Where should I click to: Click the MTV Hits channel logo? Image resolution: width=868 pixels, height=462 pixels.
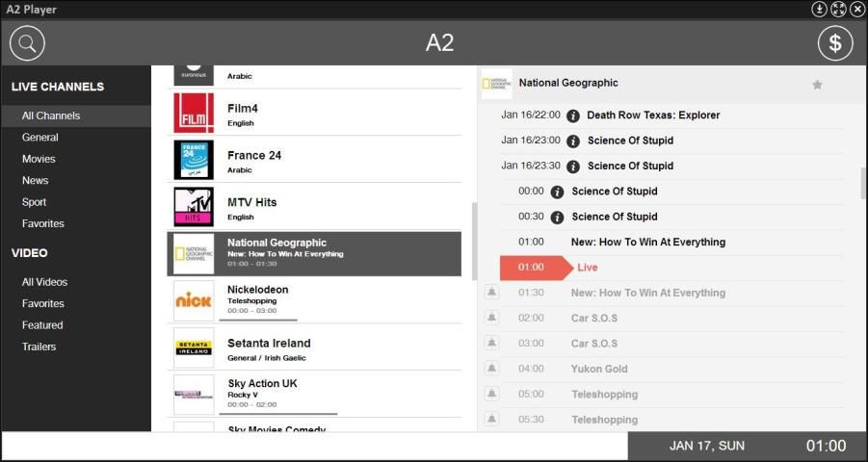194,207
